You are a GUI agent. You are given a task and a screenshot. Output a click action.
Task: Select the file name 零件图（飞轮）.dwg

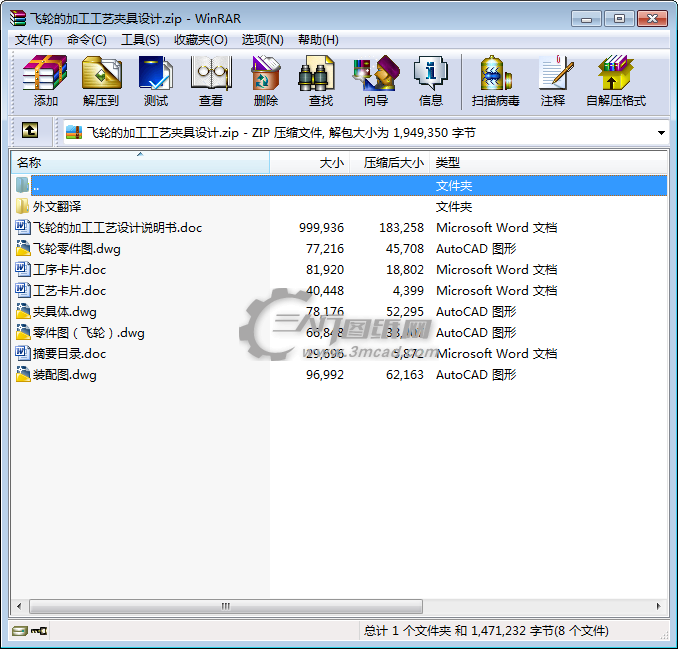point(89,332)
